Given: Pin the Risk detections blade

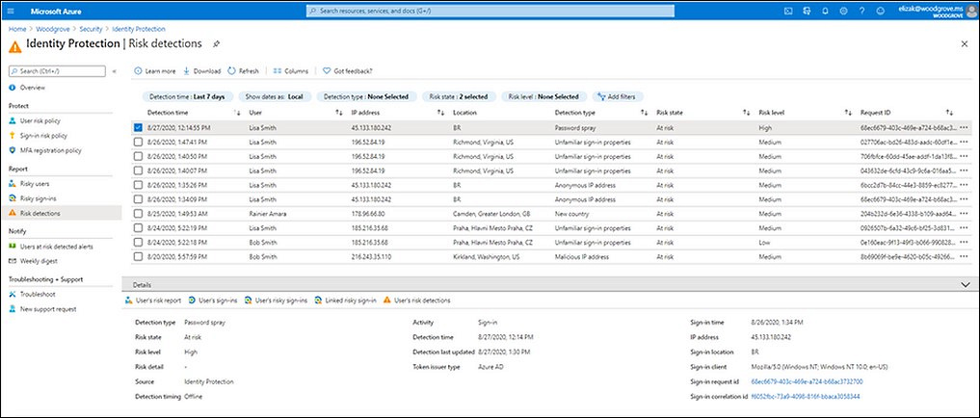Looking at the screenshot, I should pos(216,43).
